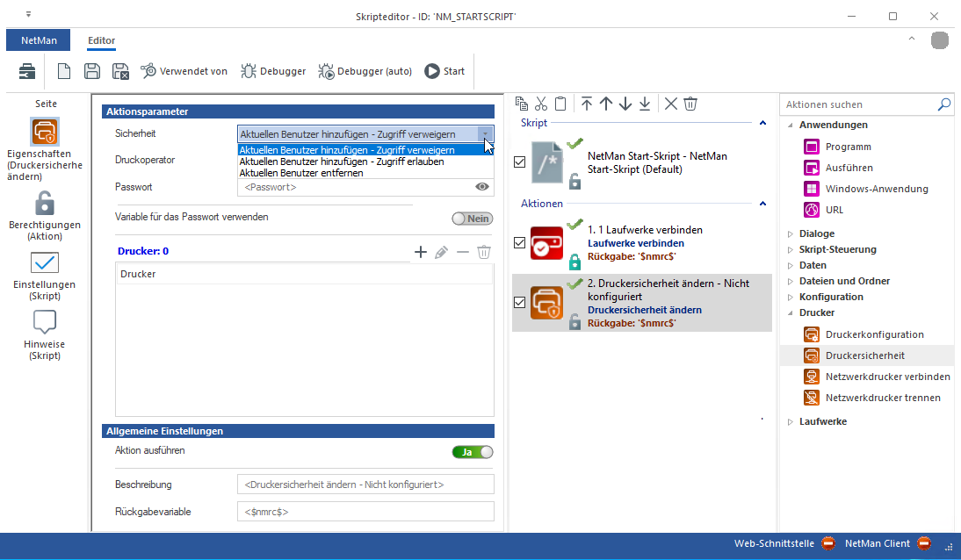Click the add printer plus icon

click(x=420, y=252)
